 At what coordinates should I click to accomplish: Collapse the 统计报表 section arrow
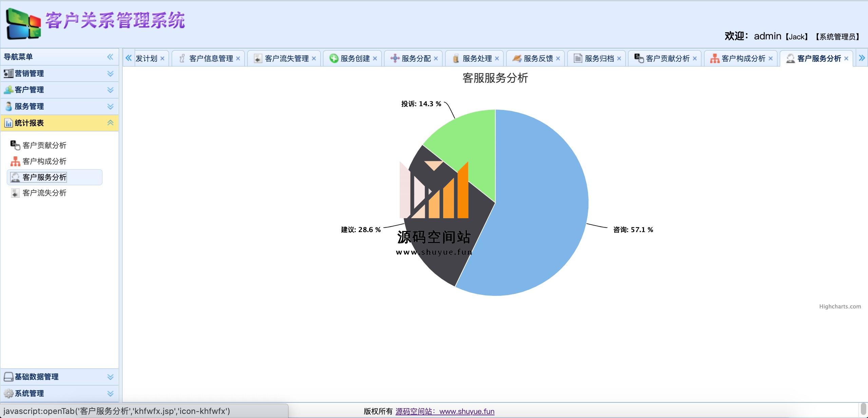110,123
